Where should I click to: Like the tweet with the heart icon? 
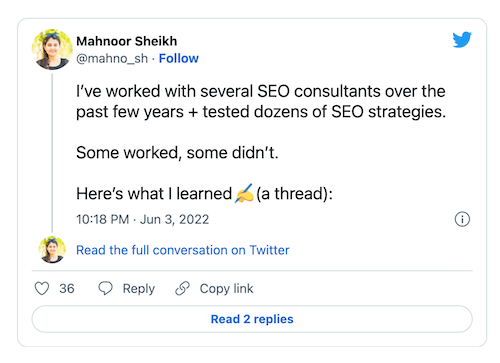click(x=42, y=288)
